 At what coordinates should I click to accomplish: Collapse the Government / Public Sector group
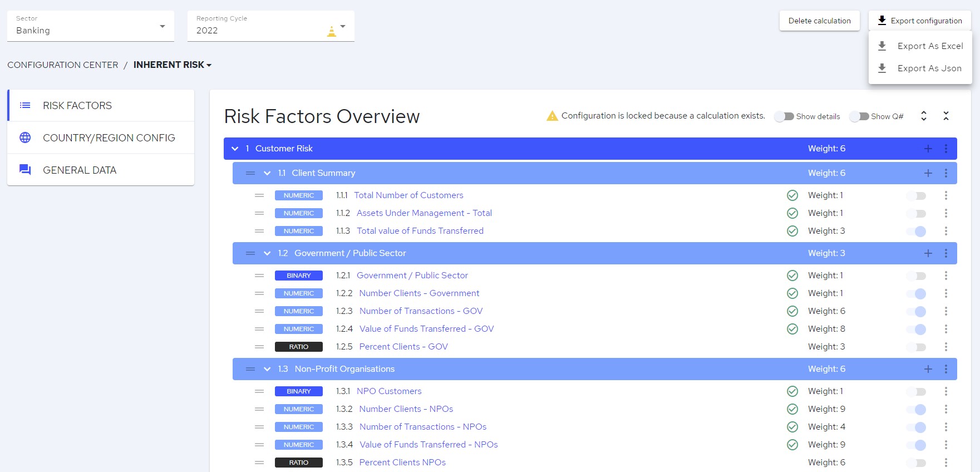coord(267,253)
